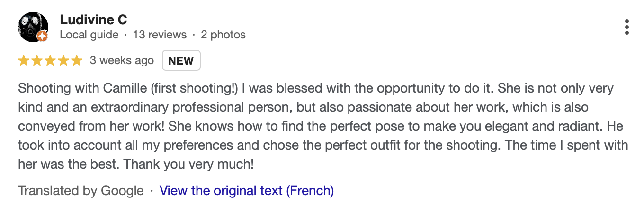Viewport: 644px width, 206px height.
Task: Click the fourth yellow rating star
Action: [x=63, y=61]
